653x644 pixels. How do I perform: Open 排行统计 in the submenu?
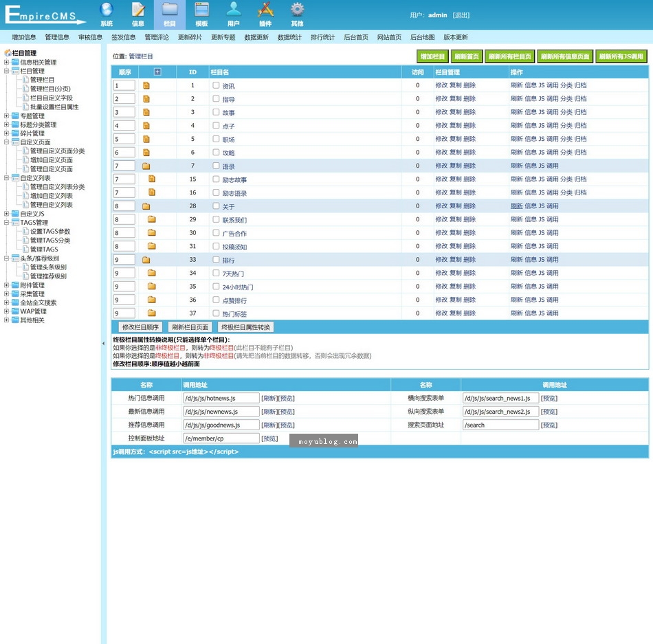click(x=323, y=37)
